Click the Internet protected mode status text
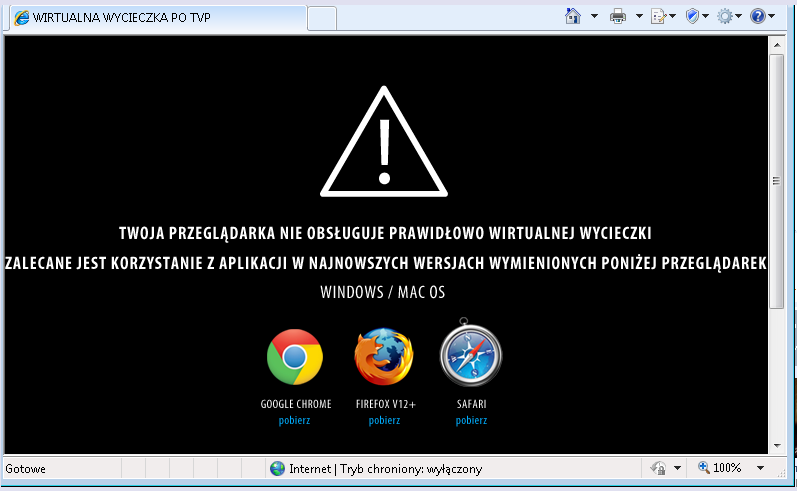The height and width of the screenshot is (491, 797). (x=386, y=469)
